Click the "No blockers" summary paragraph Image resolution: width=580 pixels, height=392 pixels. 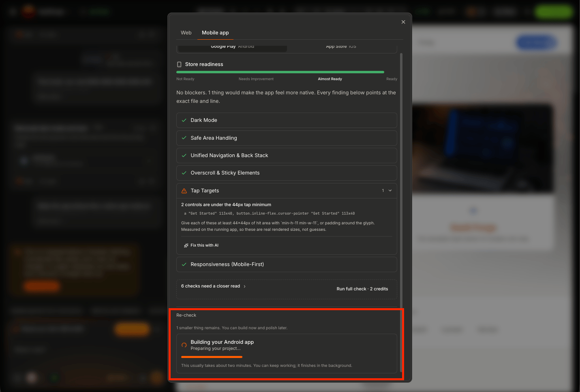286,97
